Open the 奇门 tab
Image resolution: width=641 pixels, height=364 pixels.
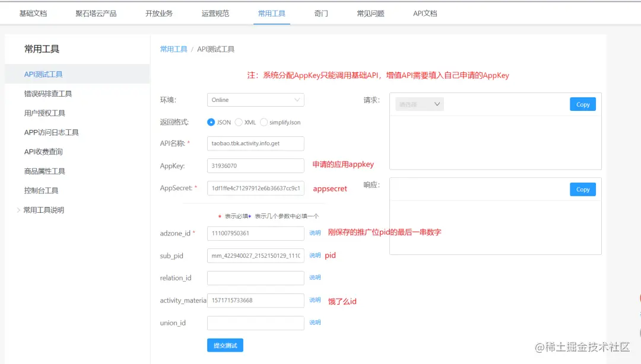pos(320,13)
